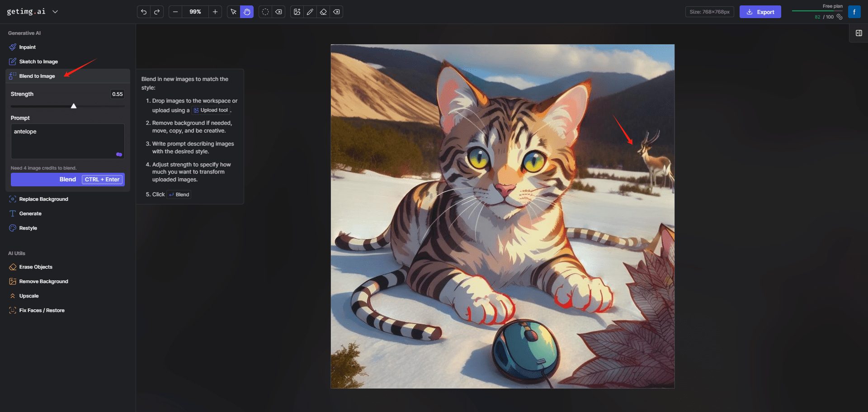
Task: Zoom in with the plus button
Action: 215,12
